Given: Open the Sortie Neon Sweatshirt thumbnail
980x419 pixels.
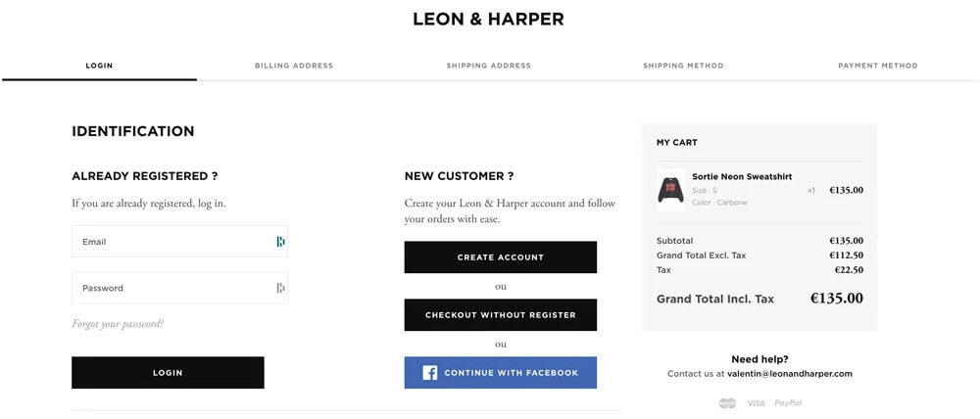Looking at the screenshot, I should (670, 189).
